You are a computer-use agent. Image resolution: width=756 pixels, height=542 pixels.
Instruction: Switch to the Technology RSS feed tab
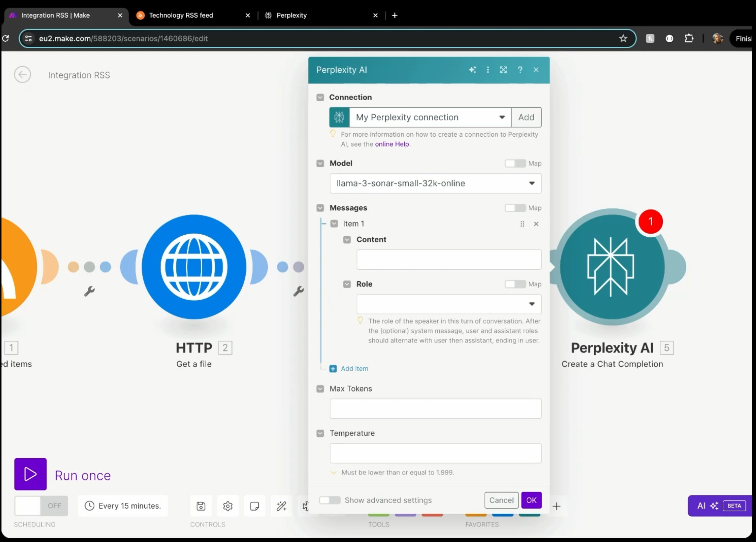[x=181, y=15]
